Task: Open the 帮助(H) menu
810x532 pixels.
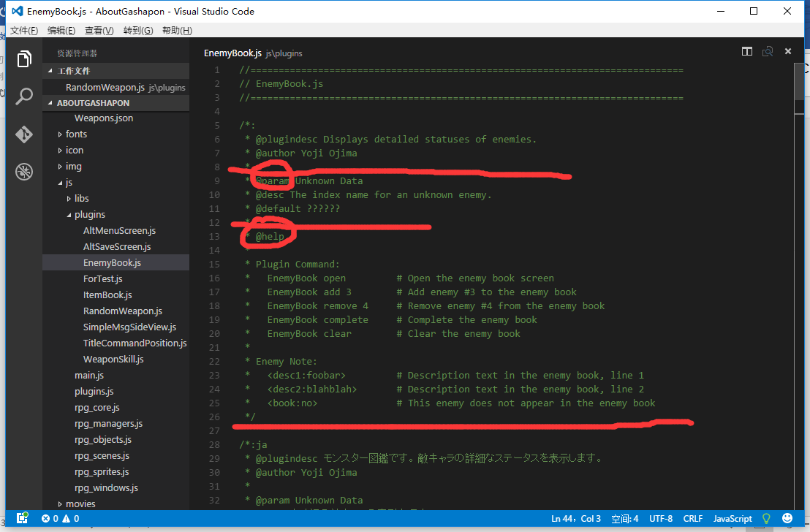Action: pos(177,31)
